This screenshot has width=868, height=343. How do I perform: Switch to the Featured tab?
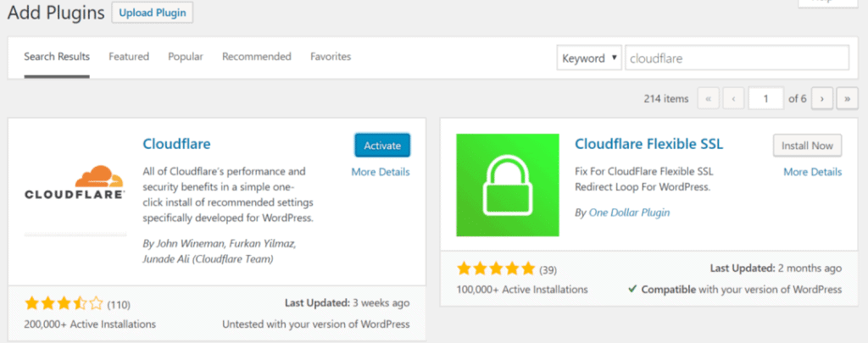pyautogui.click(x=129, y=57)
